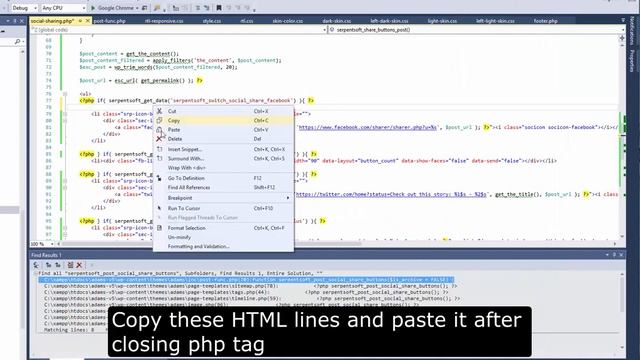Pin the social-sharing.php tab
640x360 pixels.
[80, 20]
